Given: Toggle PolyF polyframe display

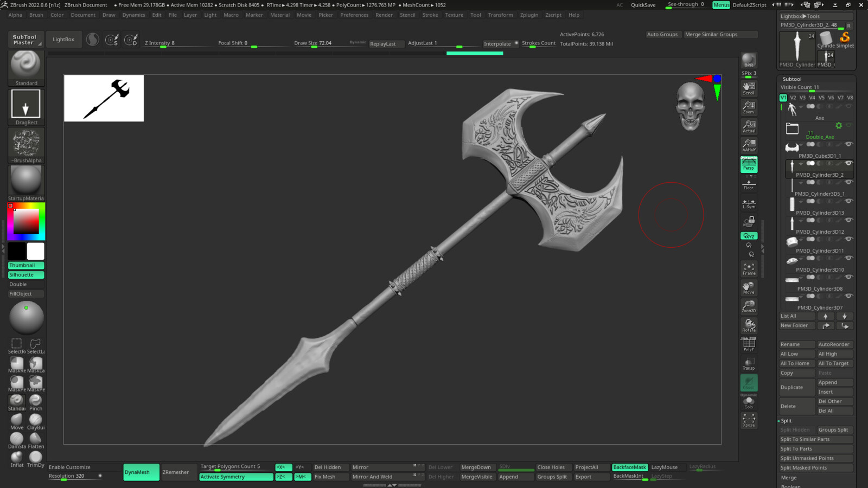Looking at the screenshot, I should (749, 344).
